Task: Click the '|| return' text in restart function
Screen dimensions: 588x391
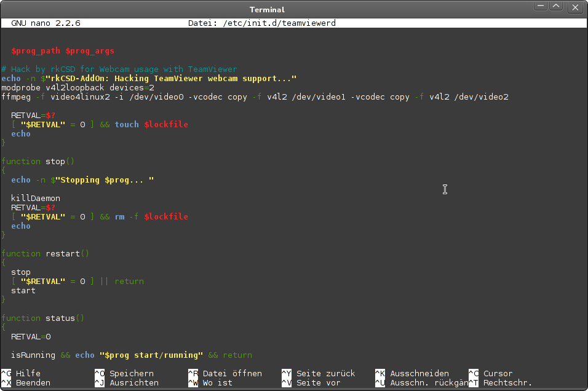Action: tap(122, 282)
